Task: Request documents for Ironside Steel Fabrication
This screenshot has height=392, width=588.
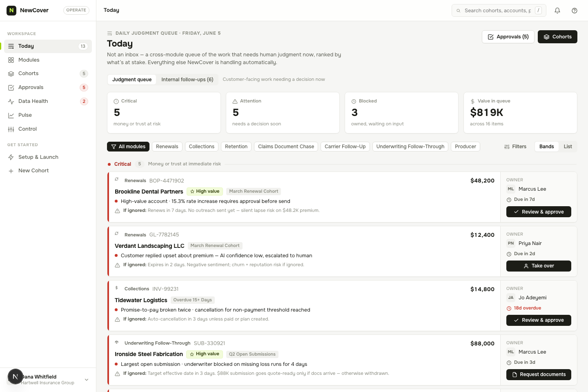Action: click(x=539, y=374)
